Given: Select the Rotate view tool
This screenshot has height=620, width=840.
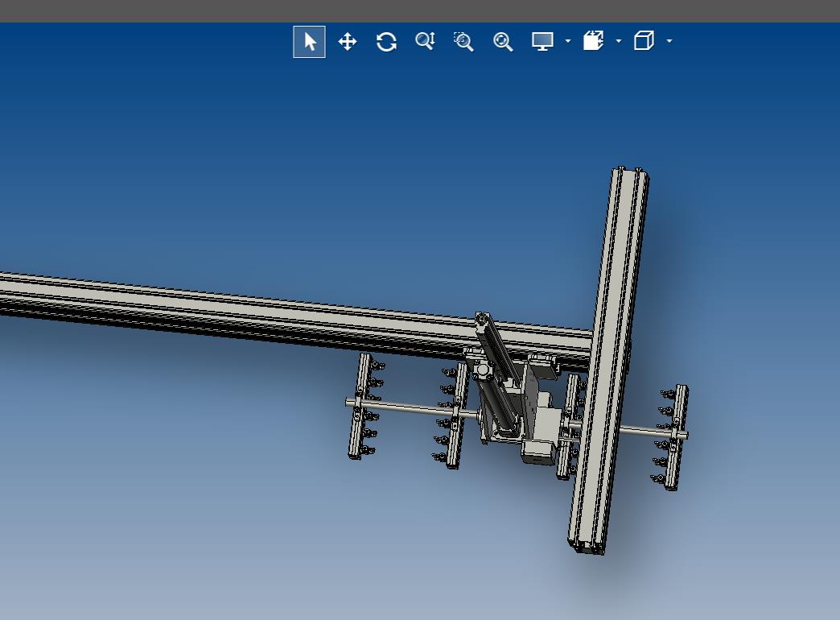Looking at the screenshot, I should coord(386,41).
